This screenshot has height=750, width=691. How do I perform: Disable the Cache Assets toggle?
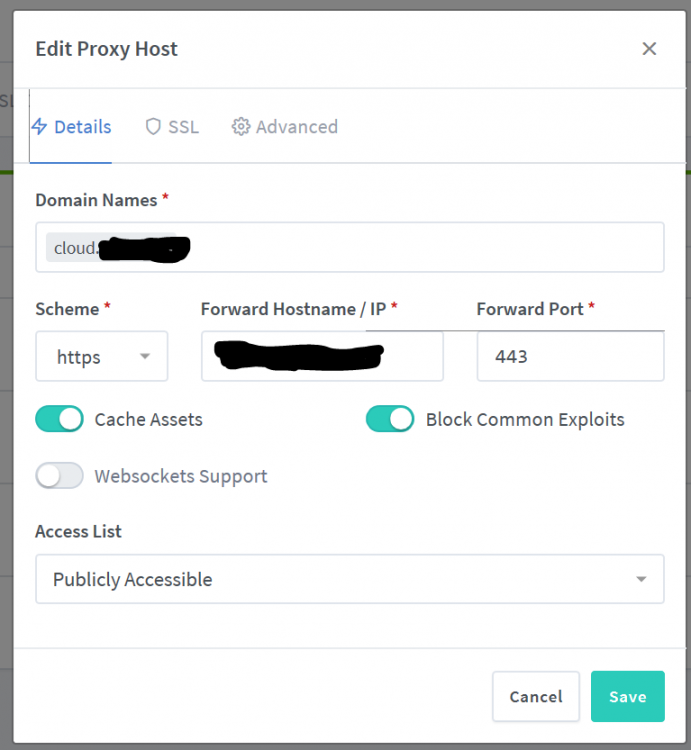point(59,419)
